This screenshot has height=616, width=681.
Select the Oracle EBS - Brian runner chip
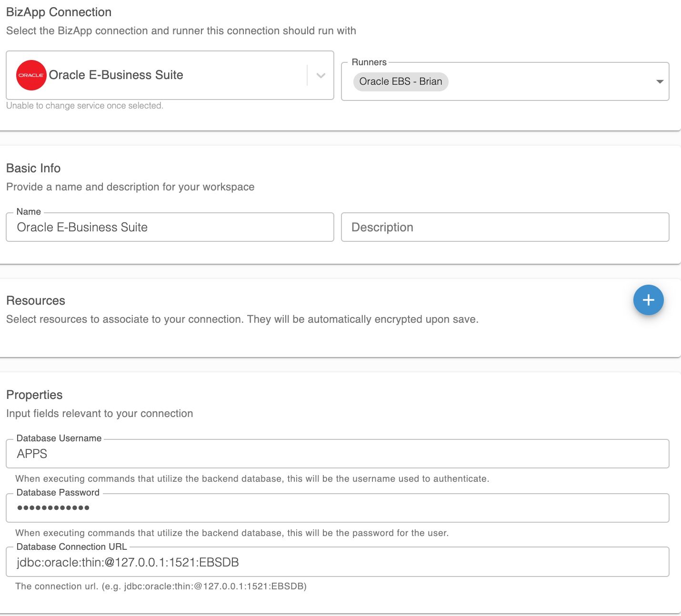click(401, 81)
